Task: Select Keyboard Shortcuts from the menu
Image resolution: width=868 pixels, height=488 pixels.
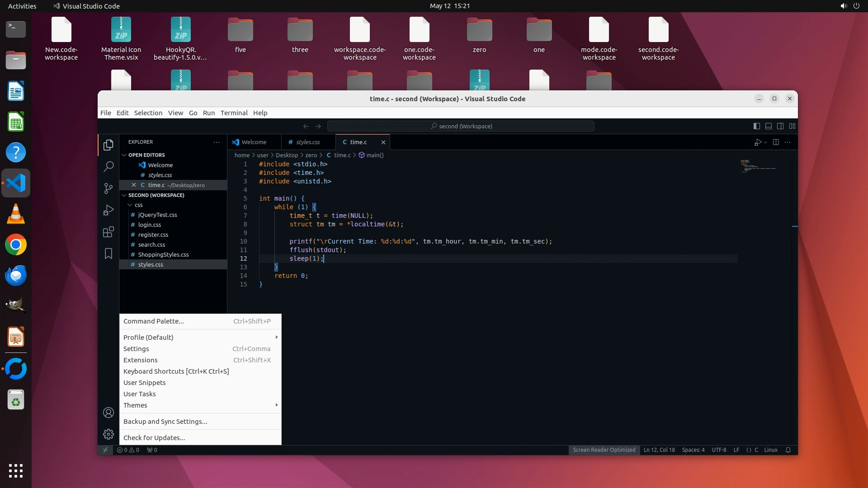Action: point(176,371)
